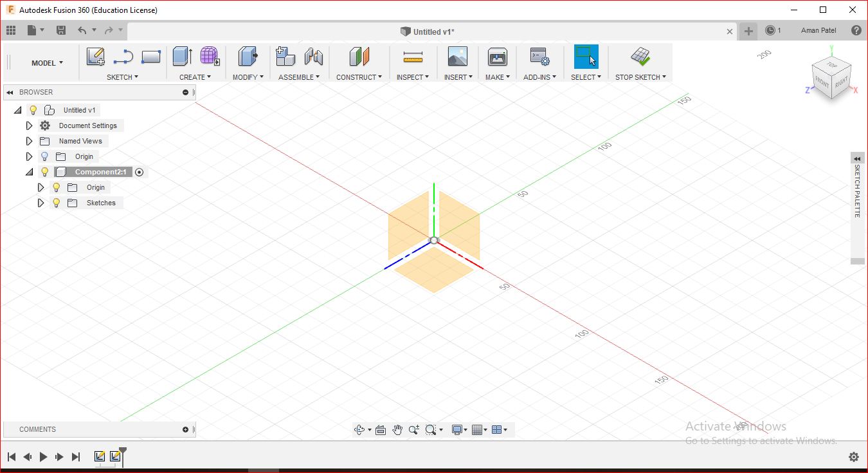This screenshot has height=473, width=868.
Task: Activate the Select tool icon
Action: (586, 57)
